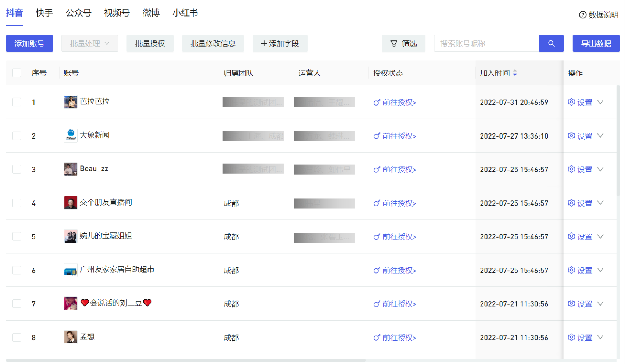Check the box for row 4 交个朋友直播间
This screenshot has width=625, height=364.
click(x=17, y=203)
